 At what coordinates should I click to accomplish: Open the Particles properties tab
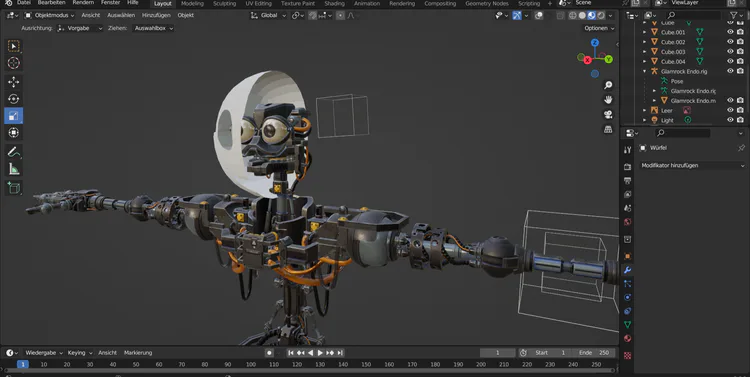tap(628, 284)
